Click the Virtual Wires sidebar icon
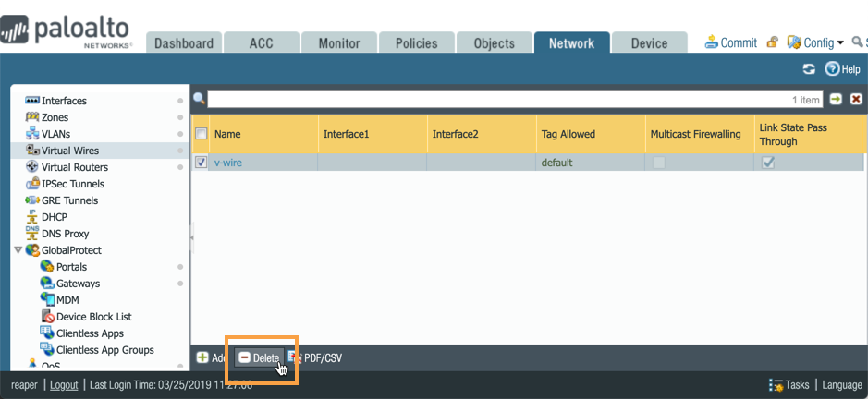The width and height of the screenshot is (868, 399). (32, 150)
